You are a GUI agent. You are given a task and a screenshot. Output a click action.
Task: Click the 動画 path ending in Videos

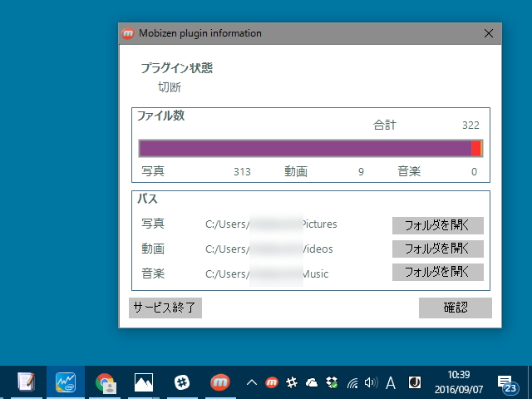269,249
